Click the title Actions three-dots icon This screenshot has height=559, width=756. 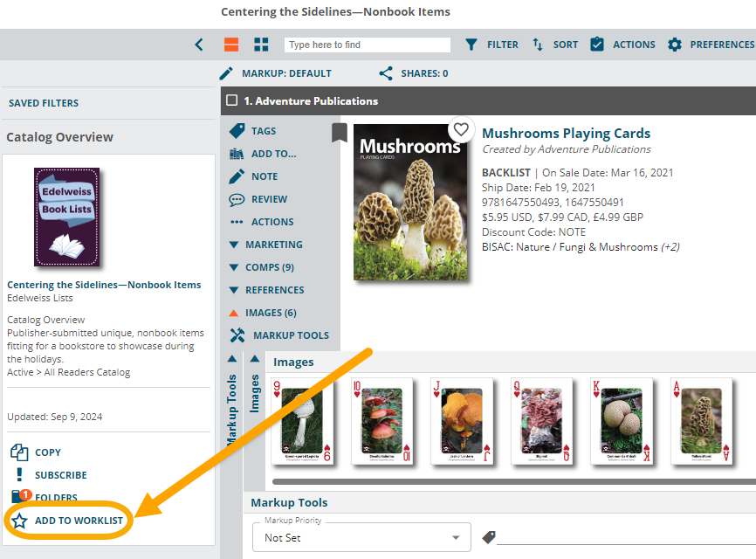pos(237,222)
